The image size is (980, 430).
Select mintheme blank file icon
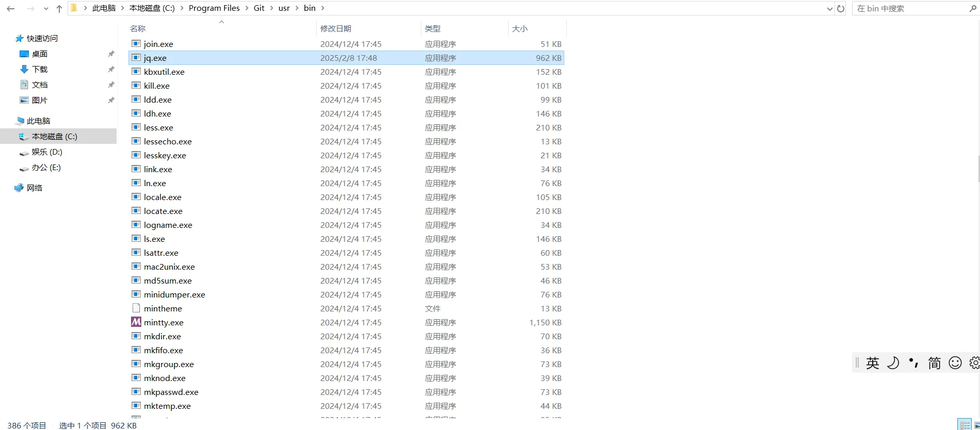click(x=136, y=308)
